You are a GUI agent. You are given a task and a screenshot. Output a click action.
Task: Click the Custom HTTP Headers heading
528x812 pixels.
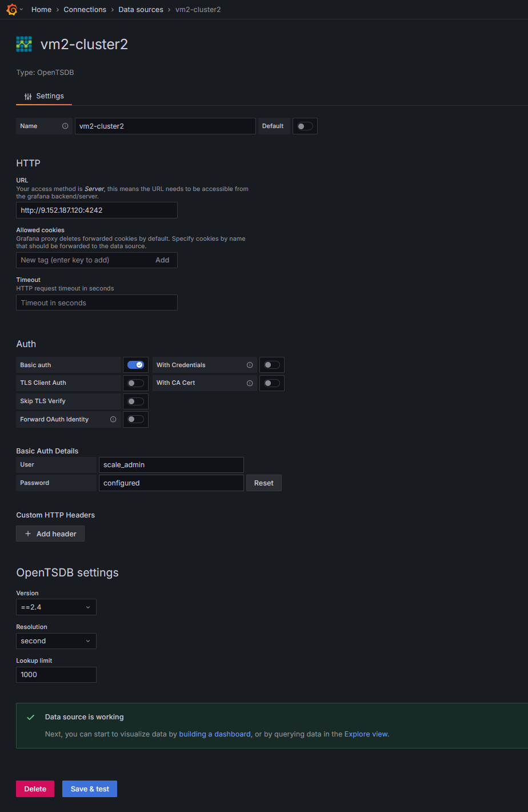coord(55,515)
